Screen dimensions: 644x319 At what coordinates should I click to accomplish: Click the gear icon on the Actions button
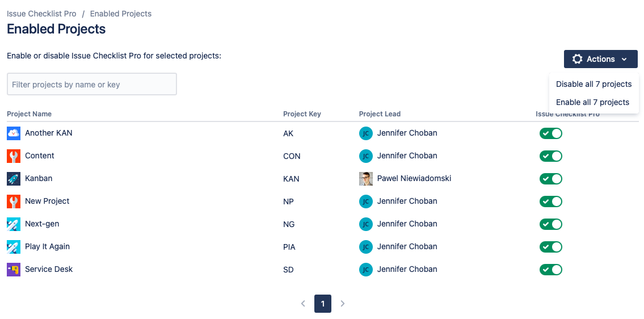tap(578, 59)
